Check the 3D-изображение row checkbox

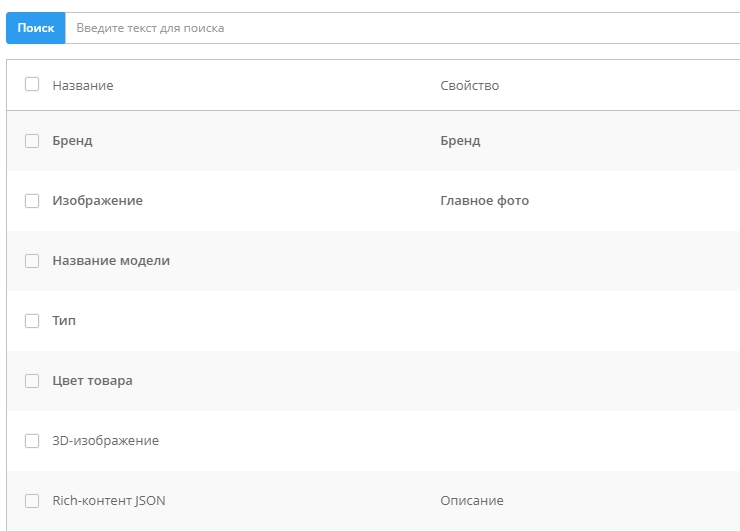[x=32, y=441]
